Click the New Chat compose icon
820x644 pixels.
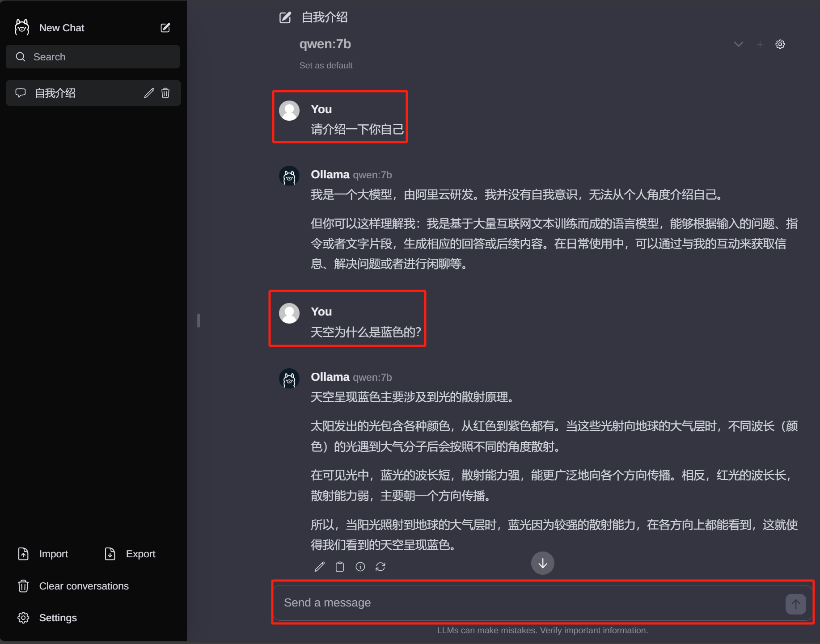[165, 27]
